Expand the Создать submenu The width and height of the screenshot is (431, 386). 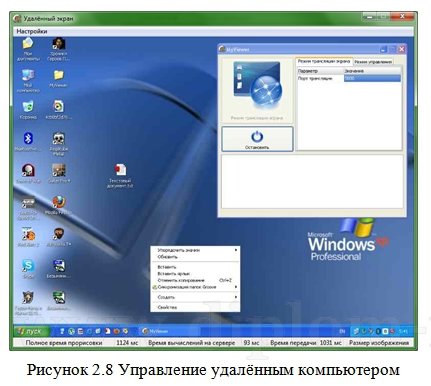195,297
